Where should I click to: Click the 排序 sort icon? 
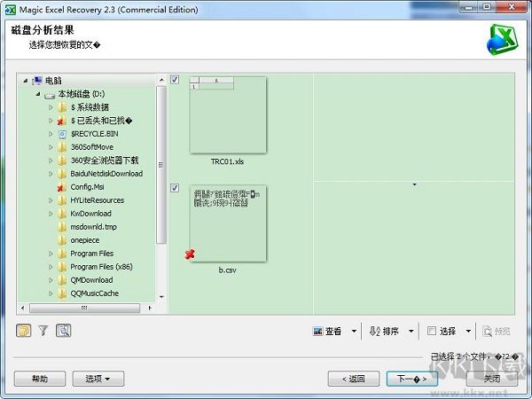pos(374,331)
